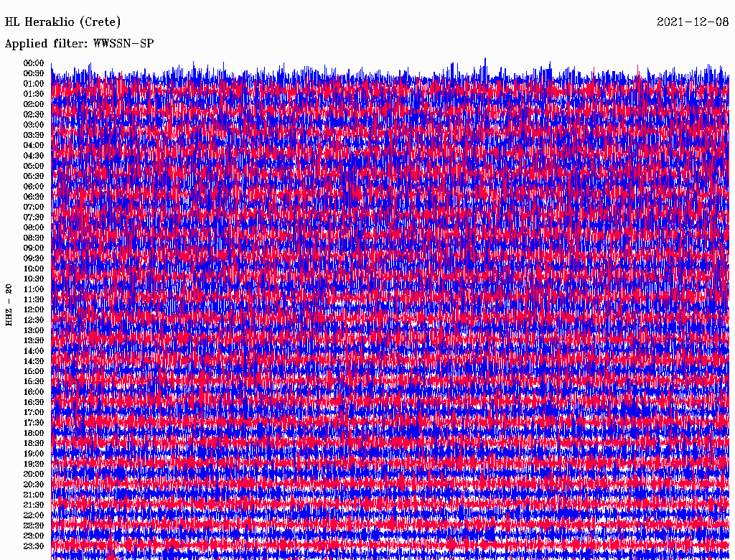Select the 12:00 time label

33,309
